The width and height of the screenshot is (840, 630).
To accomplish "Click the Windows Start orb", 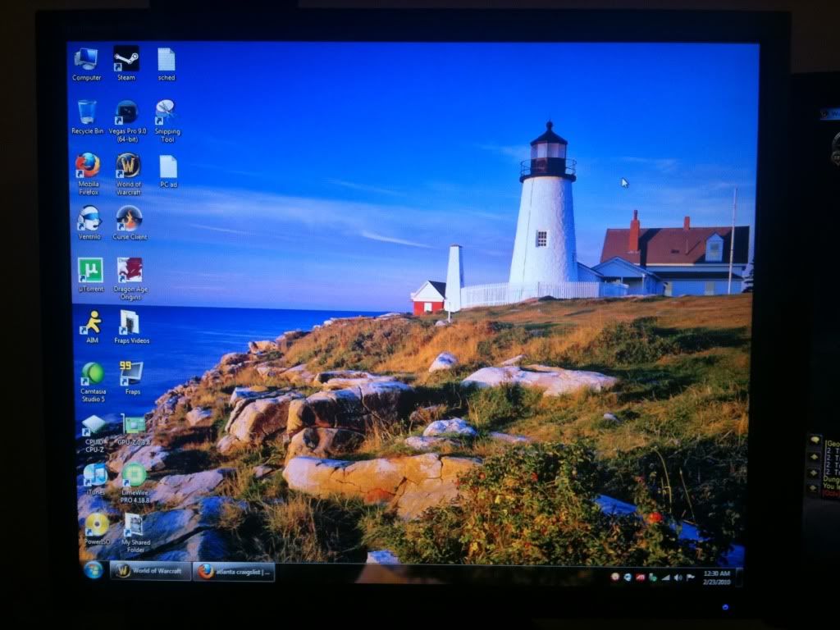I will (94, 569).
